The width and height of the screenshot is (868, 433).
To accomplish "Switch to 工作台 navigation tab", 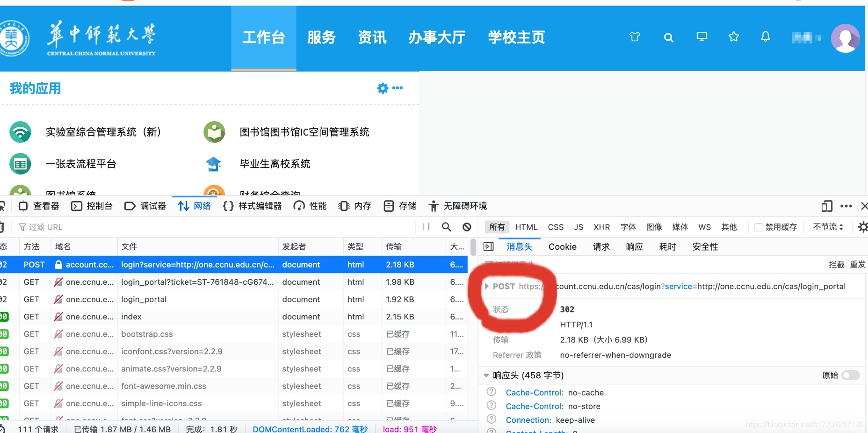I will tap(264, 37).
